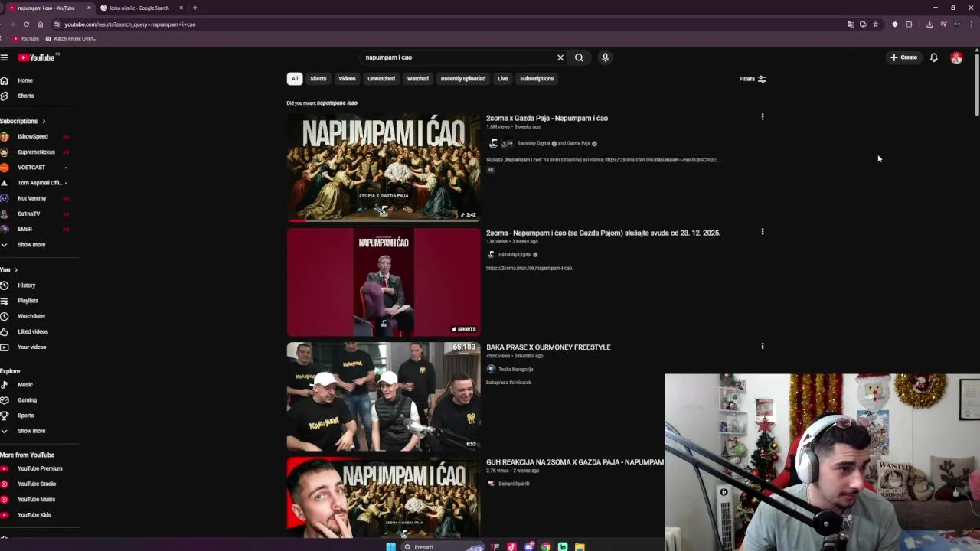
Task: Open the red NAPUMPAM I ĆAO Shorts thumbnail
Action: pos(384,282)
